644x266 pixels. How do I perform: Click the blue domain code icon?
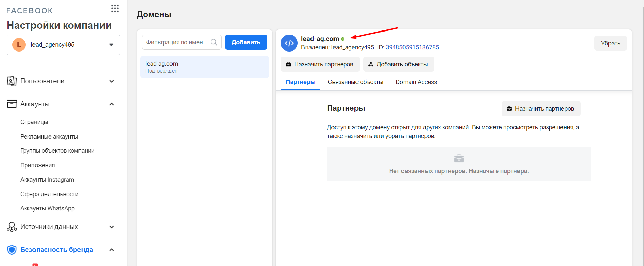289,43
